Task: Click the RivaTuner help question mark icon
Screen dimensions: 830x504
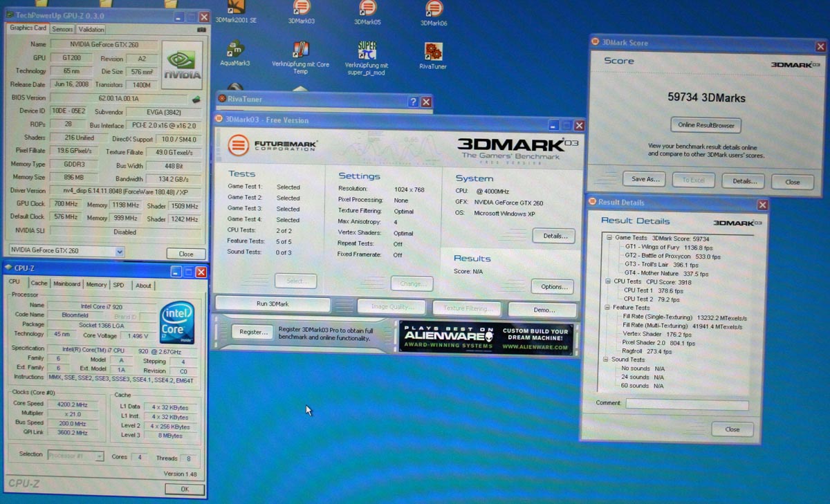Action: pyautogui.click(x=413, y=102)
